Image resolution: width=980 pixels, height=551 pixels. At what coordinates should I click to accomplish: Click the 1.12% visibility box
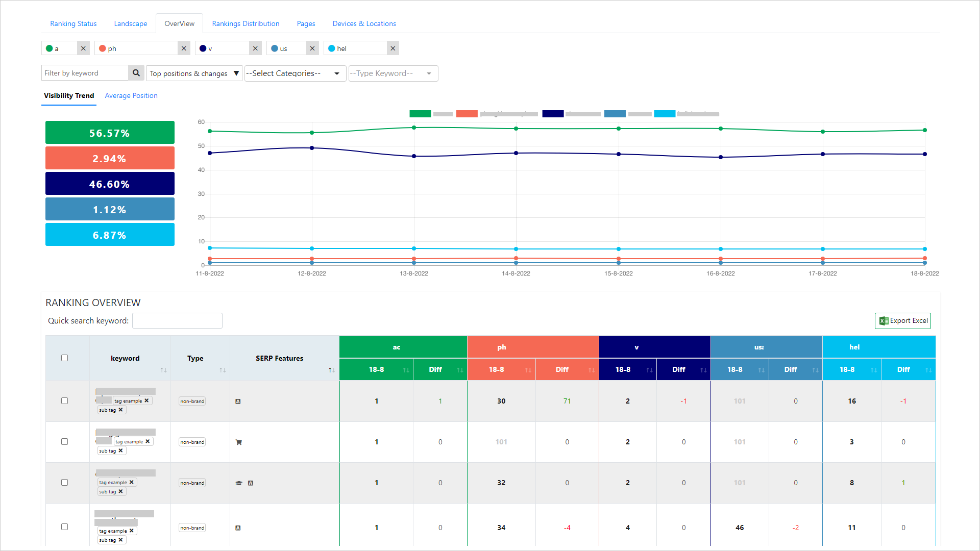110,209
